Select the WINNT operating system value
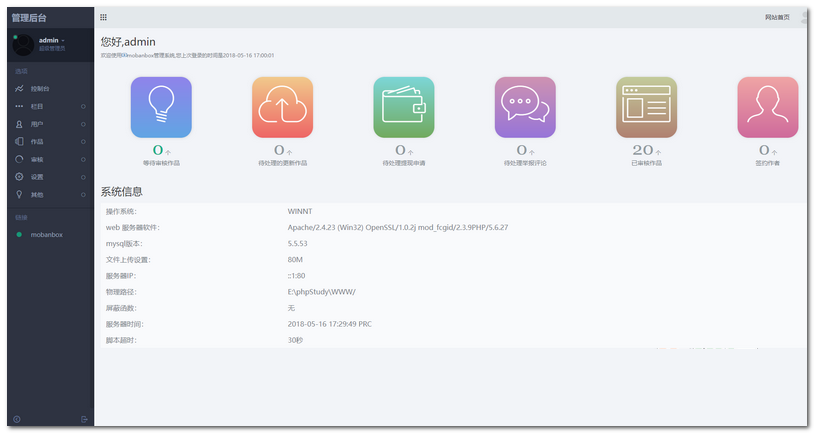Image resolution: width=814 pixels, height=433 pixels. coord(300,211)
